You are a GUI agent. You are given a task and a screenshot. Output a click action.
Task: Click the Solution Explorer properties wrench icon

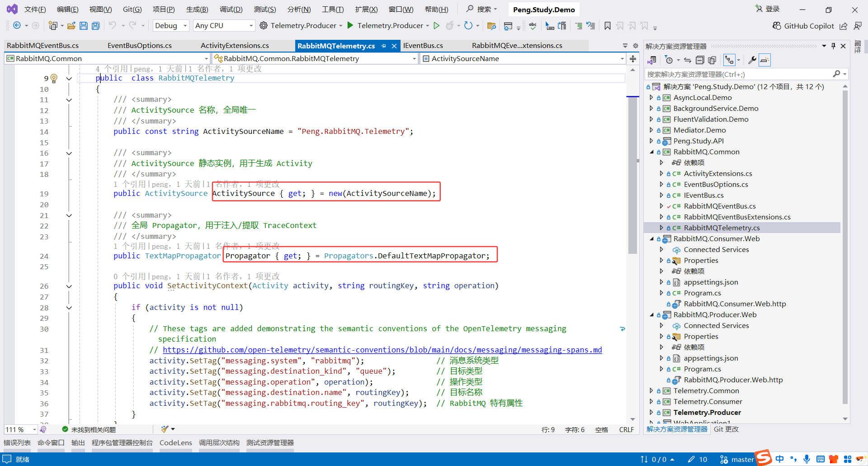pos(752,60)
